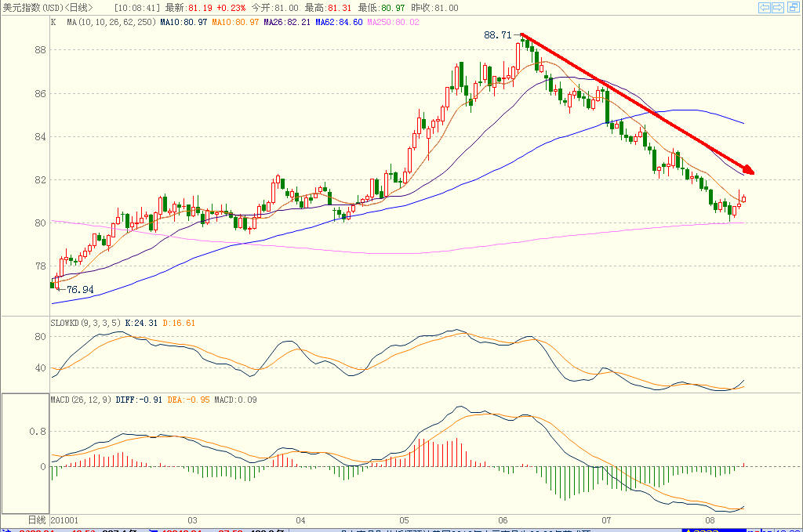Click the 84 price axis label
The height and width of the screenshot is (532, 803).
point(41,136)
